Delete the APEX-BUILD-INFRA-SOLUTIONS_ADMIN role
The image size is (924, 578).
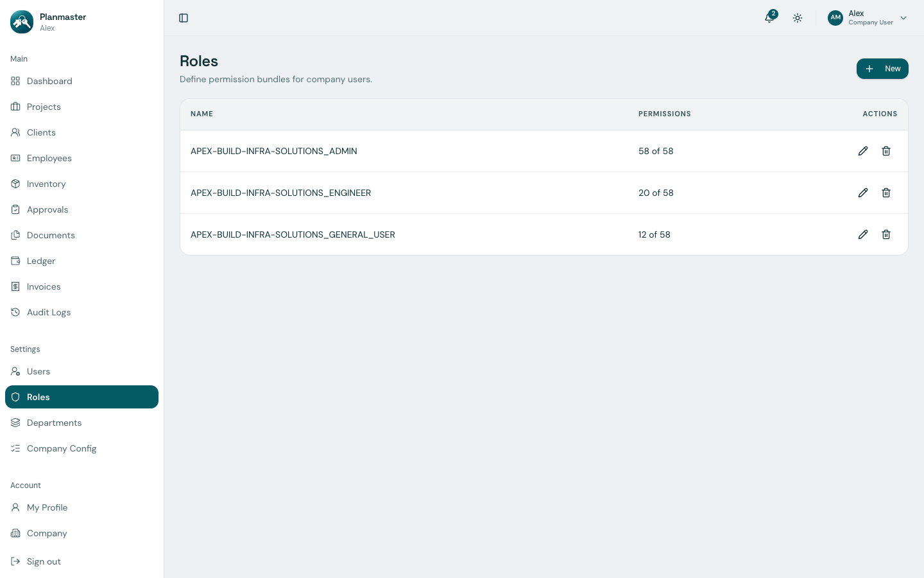click(886, 151)
